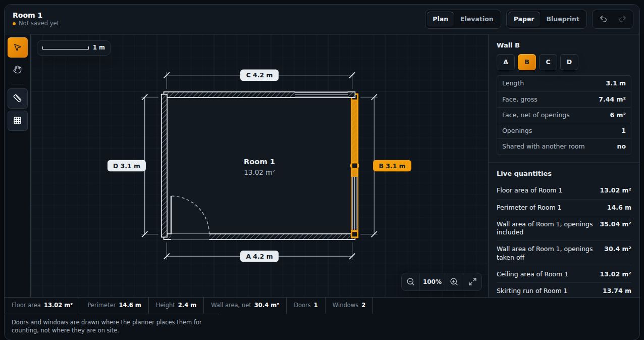
Task: Select wall A in the panel
Action: point(506,62)
